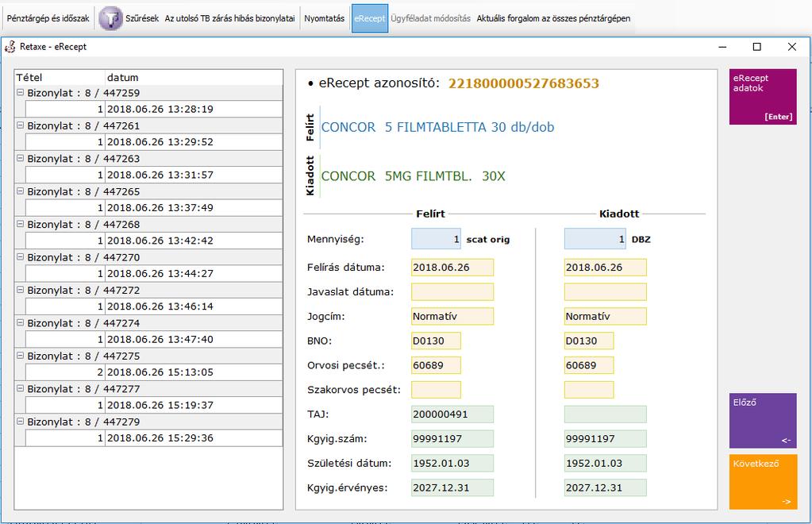Viewport: 812px width, 524px height.
Task: Select the Bizonylat : 8 / 447275 label
Action: pyautogui.click(x=83, y=356)
